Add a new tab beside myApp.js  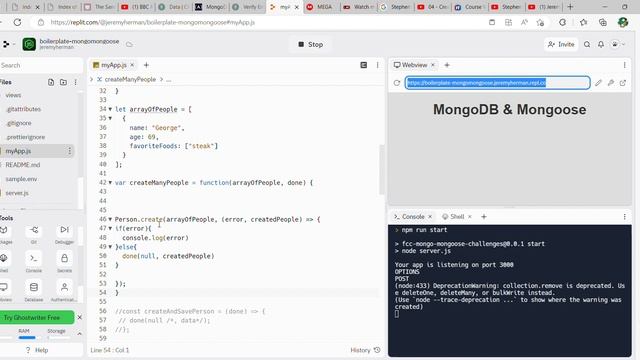tap(146, 65)
